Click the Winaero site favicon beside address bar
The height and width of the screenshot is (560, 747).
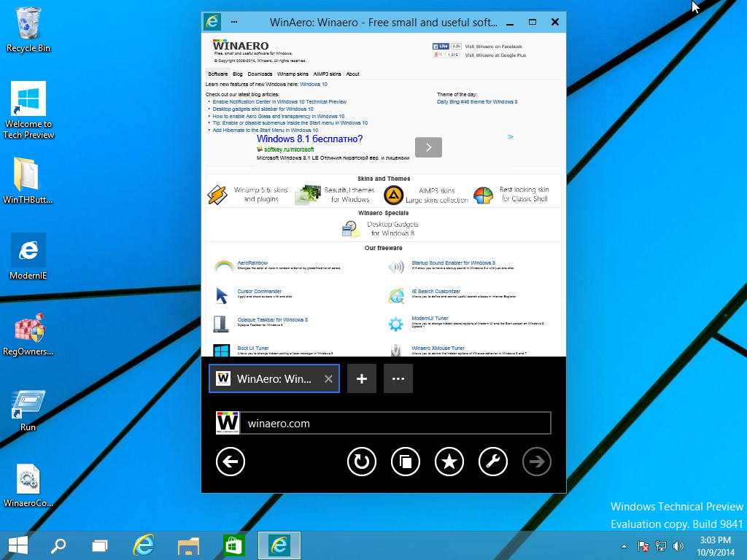228,422
